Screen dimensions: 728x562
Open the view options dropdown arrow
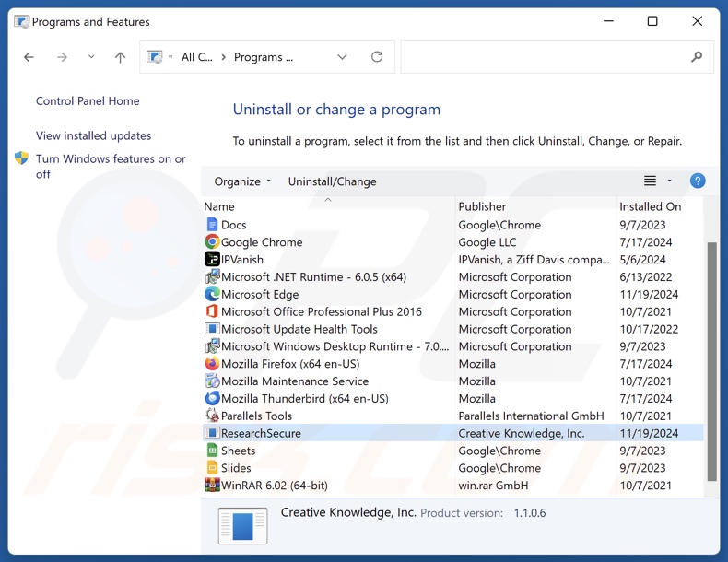670,181
